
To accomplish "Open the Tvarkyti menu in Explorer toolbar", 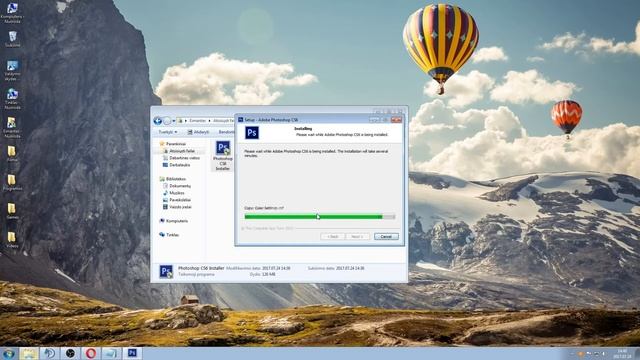I will coord(168,132).
